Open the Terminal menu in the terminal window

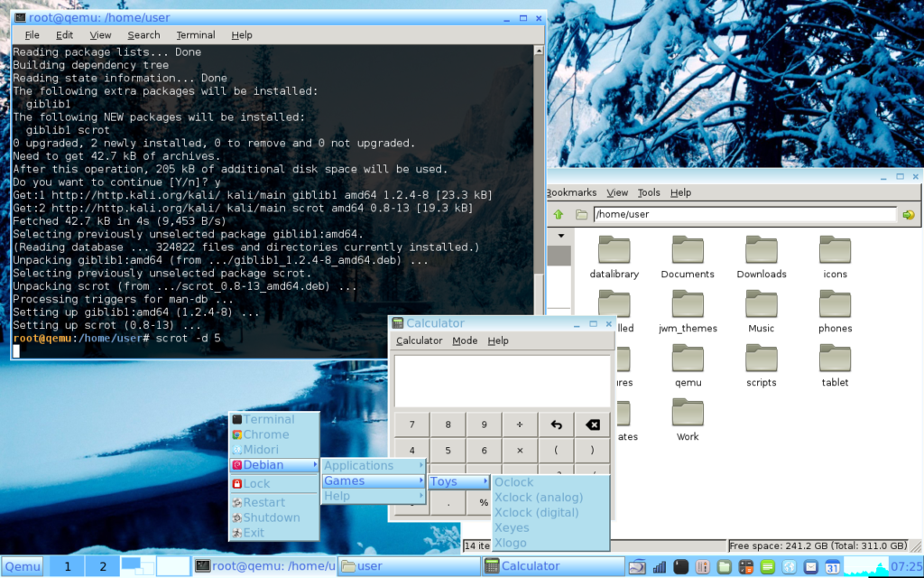coord(196,35)
